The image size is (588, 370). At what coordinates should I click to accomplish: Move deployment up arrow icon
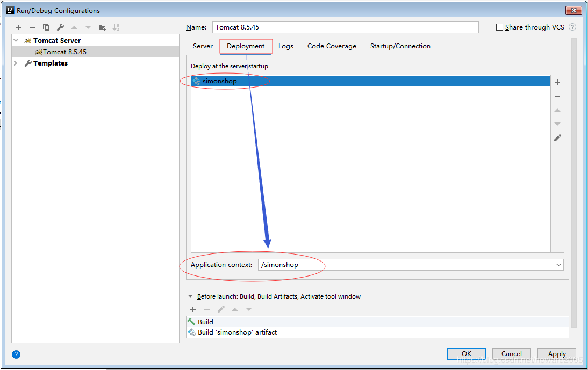557,110
